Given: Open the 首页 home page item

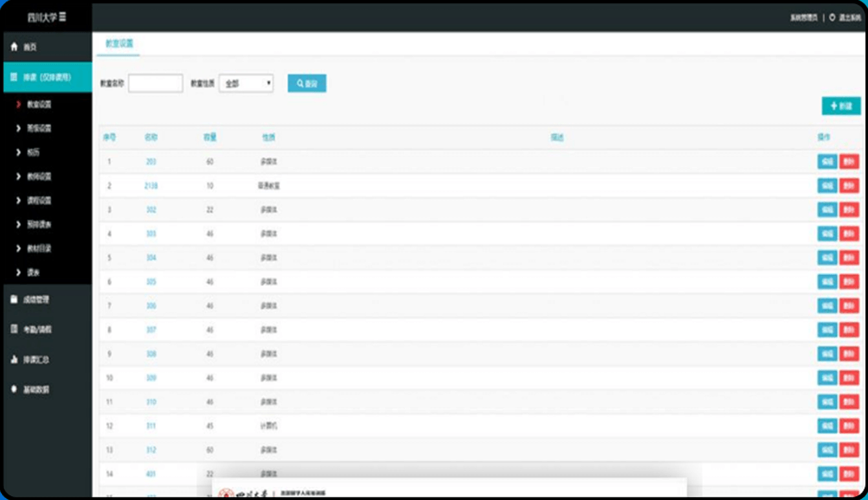Looking at the screenshot, I should pyautogui.click(x=47, y=47).
